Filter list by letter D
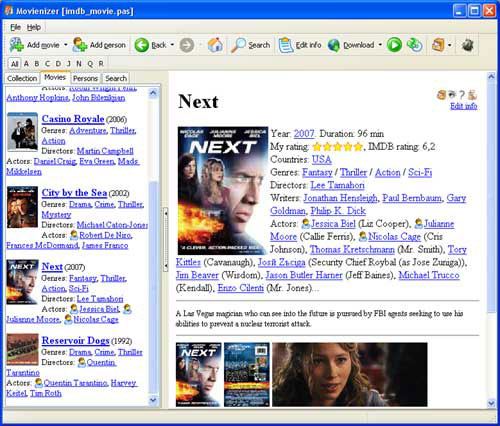The width and height of the screenshot is (500, 426). [58, 63]
